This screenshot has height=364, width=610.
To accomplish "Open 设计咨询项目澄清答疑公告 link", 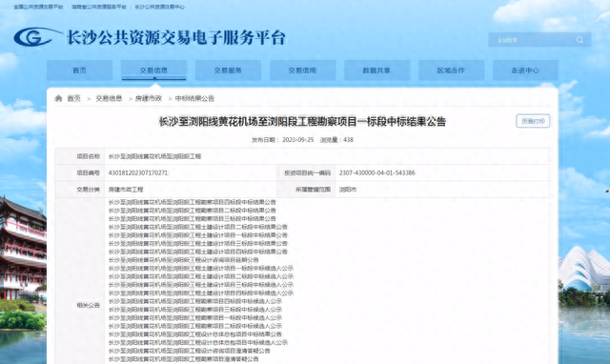I will point(189,351).
